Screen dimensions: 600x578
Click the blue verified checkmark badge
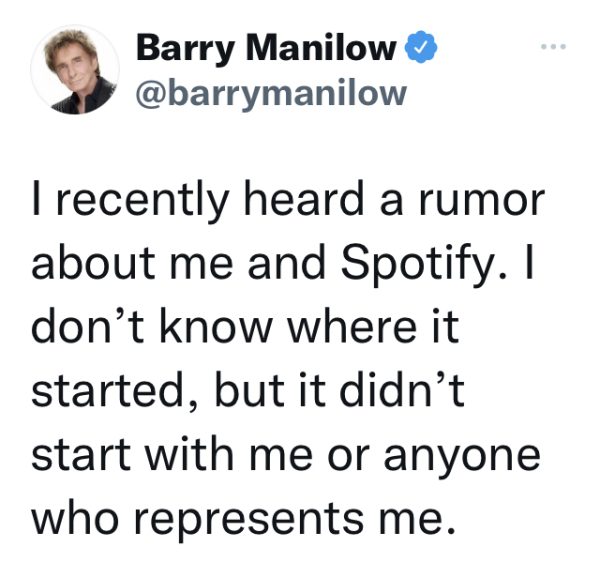click(421, 47)
